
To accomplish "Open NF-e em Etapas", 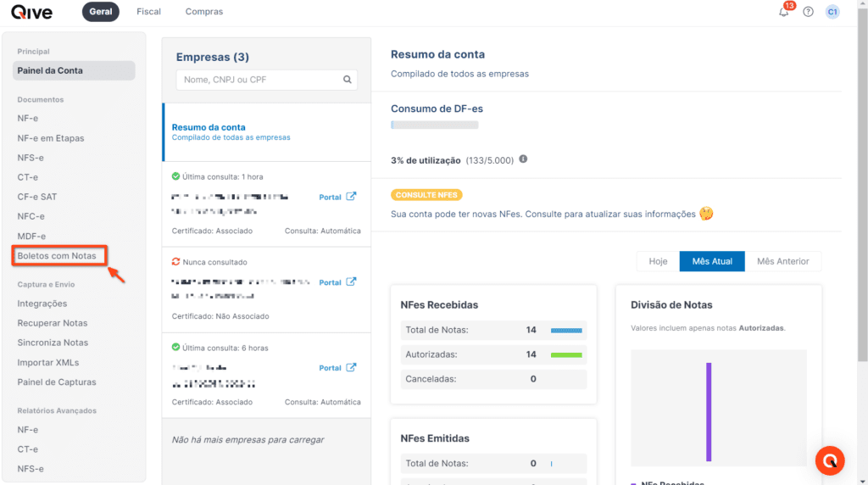I will pos(50,138).
